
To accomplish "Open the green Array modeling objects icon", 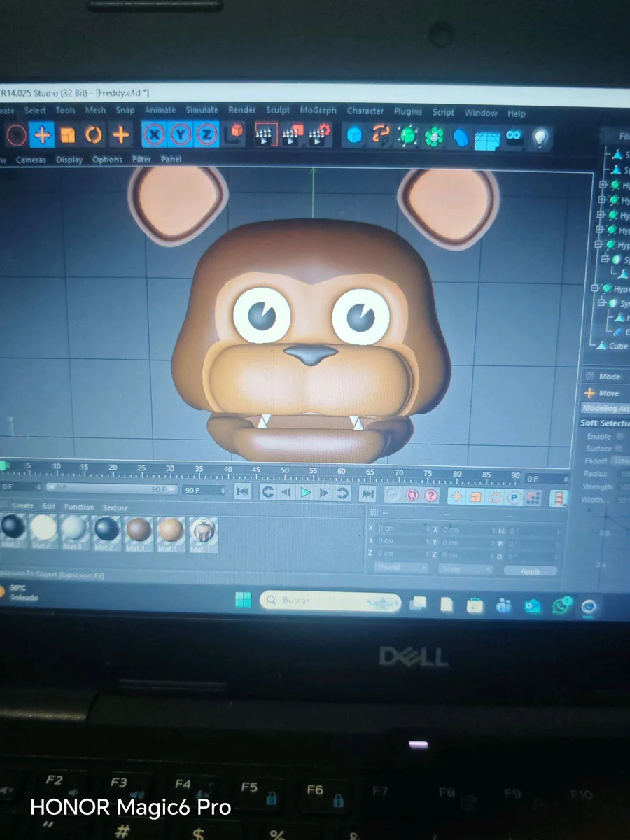I will [x=435, y=136].
